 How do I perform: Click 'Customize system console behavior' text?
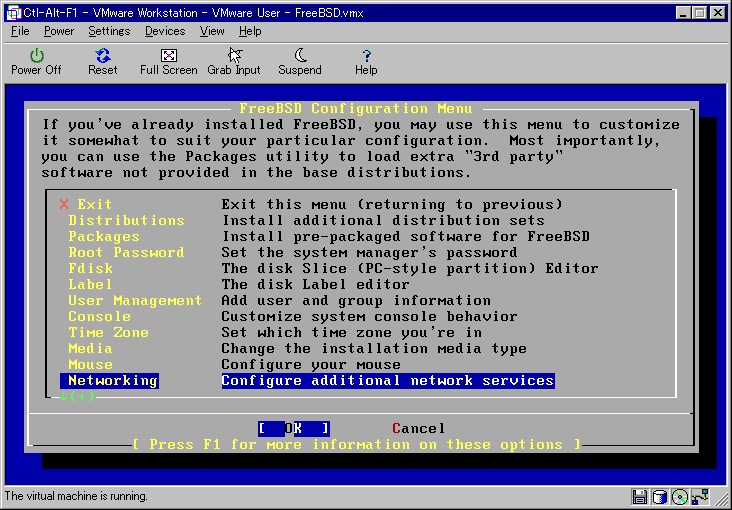[x=369, y=316]
